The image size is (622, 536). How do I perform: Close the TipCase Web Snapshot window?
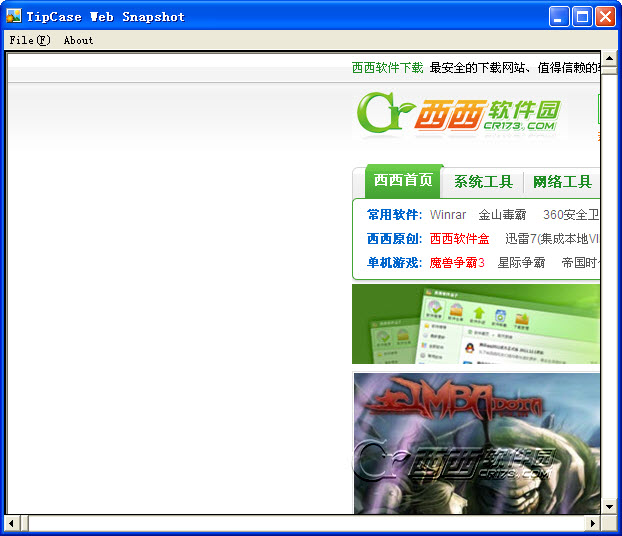pyautogui.click(x=605, y=17)
